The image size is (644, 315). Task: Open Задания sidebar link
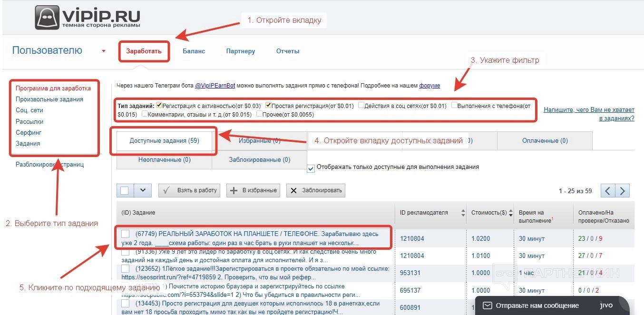click(x=28, y=143)
